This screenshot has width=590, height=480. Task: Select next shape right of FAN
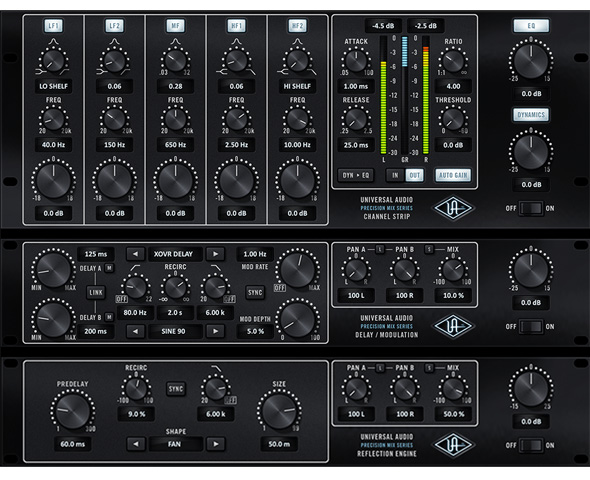(216, 444)
